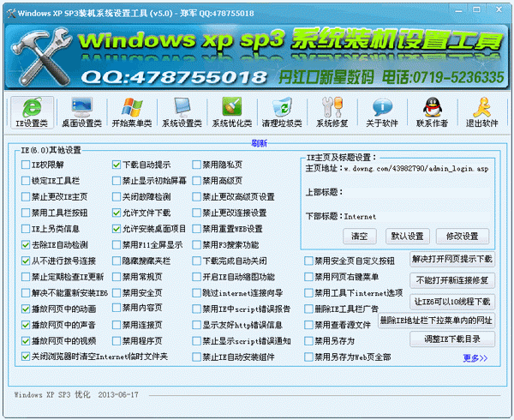Enable 禁止显示初始屏幕 checkbox

click(x=117, y=181)
